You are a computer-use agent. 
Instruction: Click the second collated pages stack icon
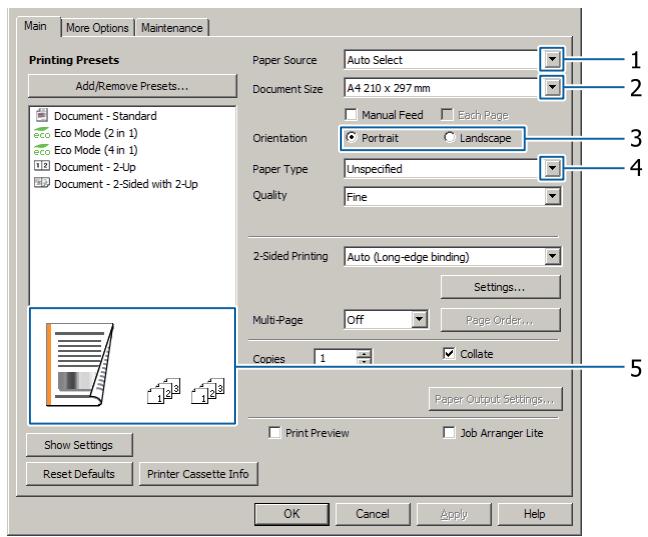208,390
